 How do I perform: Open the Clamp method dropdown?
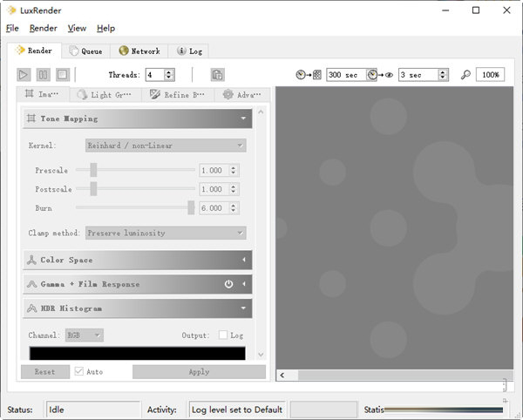point(166,233)
